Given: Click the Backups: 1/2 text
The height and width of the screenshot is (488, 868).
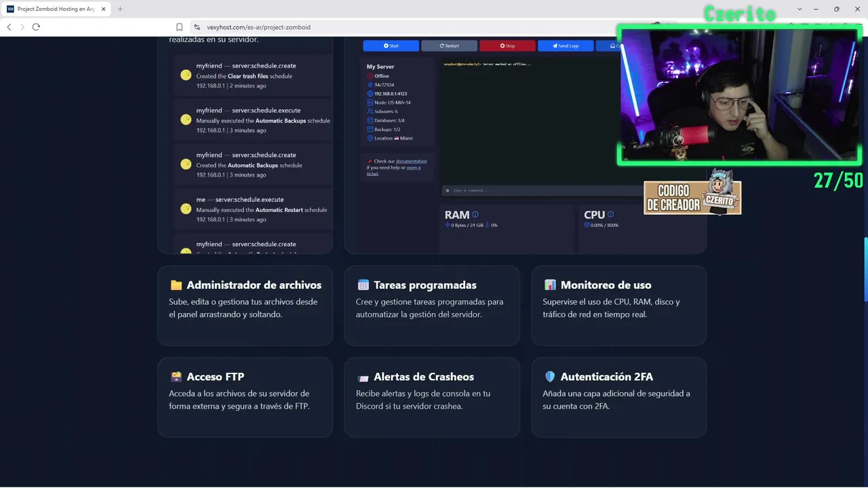Looking at the screenshot, I should pos(387,129).
